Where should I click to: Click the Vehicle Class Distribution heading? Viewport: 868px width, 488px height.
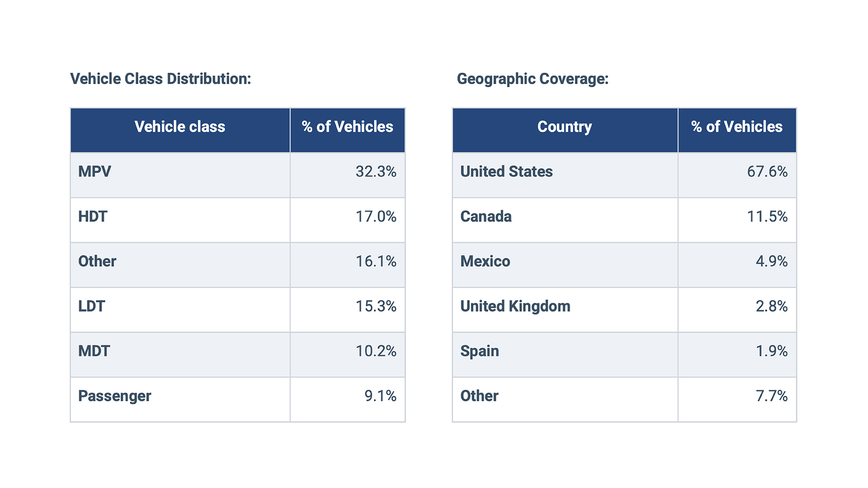tap(160, 79)
